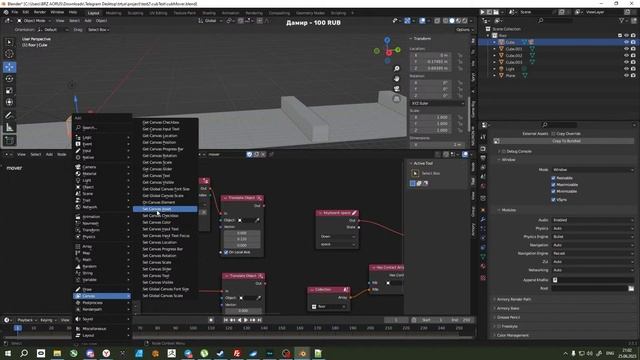Open the Options button in viewport header

tap(463, 30)
